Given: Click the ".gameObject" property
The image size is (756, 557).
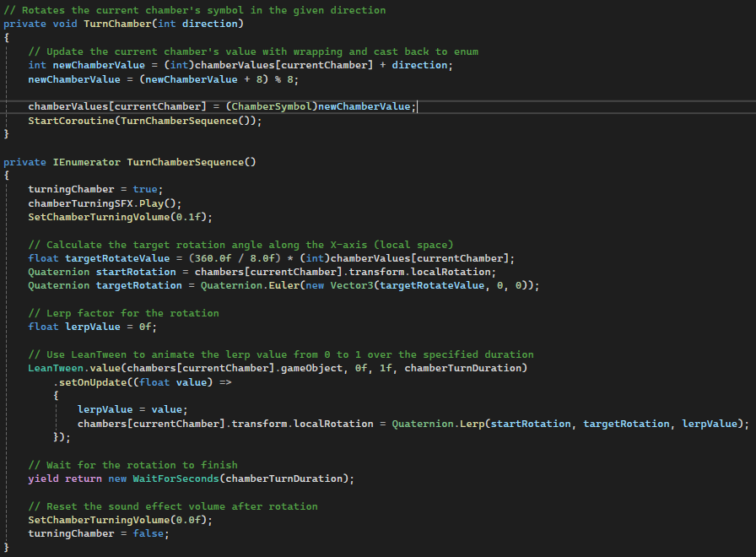Looking at the screenshot, I should tap(309, 369).
